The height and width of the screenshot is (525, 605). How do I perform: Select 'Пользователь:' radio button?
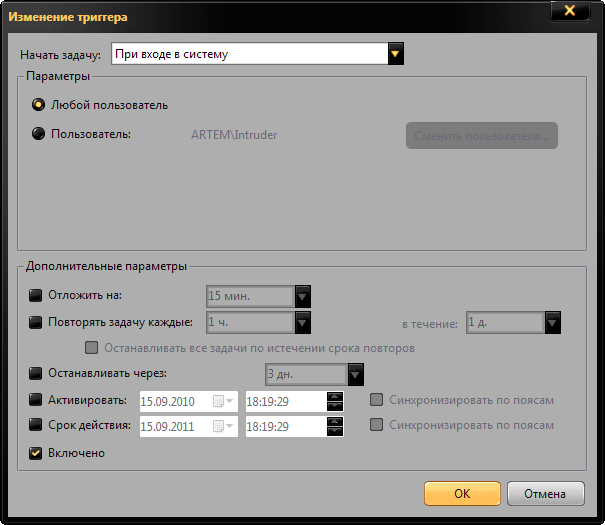(38, 134)
